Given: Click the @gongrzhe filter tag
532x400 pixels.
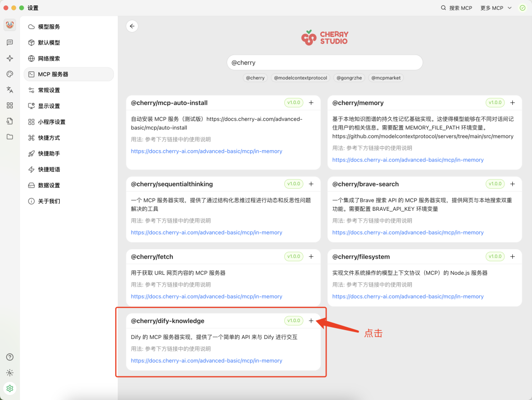Looking at the screenshot, I should pos(349,78).
